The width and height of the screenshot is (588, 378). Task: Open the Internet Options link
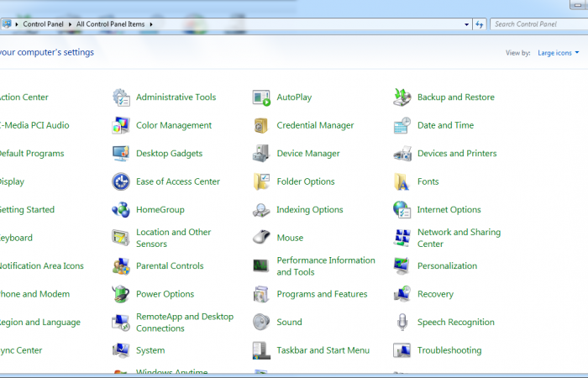pyautogui.click(x=449, y=210)
